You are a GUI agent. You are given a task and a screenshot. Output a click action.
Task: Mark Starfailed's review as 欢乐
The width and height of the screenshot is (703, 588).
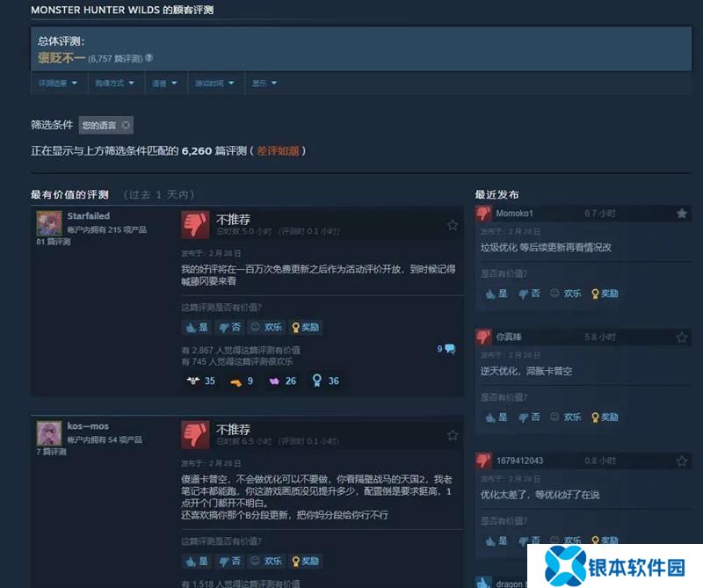(x=266, y=327)
